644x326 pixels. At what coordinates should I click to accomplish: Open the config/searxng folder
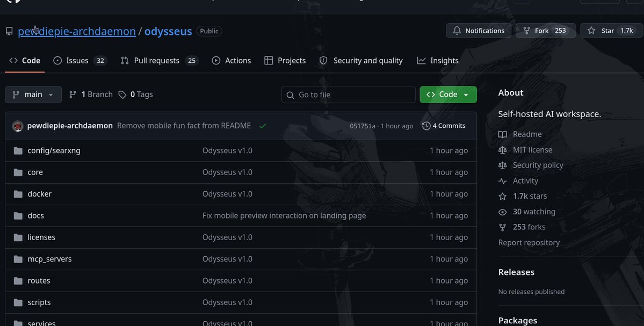click(x=54, y=151)
